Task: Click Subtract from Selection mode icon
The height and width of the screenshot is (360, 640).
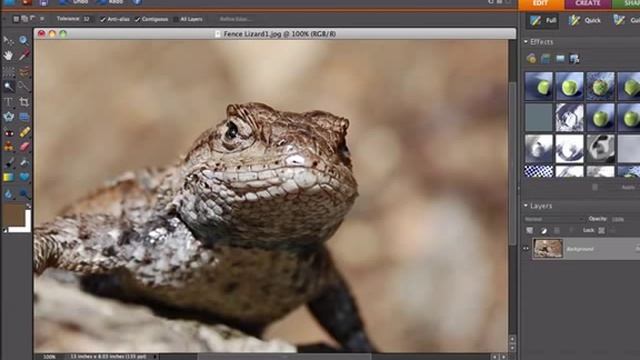Action: tap(33, 19)
